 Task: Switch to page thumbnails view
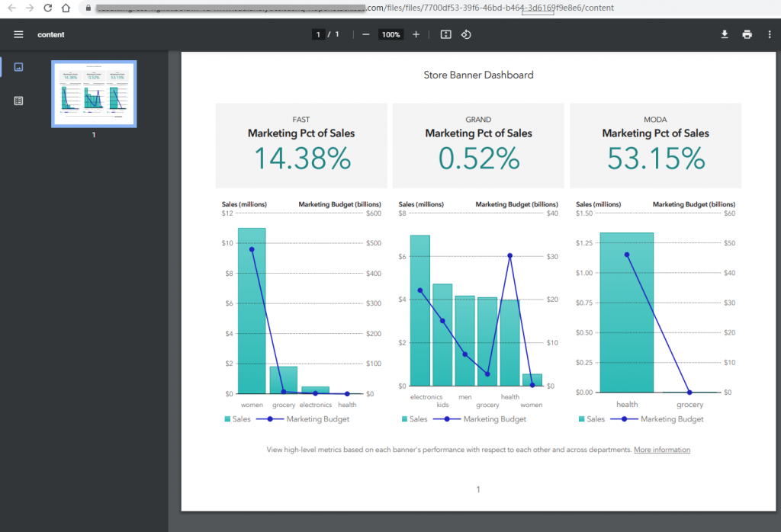pyautogui.click(x=18, y=66)
